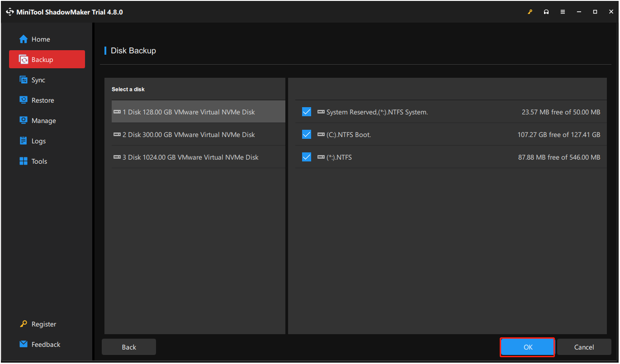Image resolution: width=620 pixels, height=364 pixels.
Task: Click Cancel to abort disk selection
Action: click(584, 347)
